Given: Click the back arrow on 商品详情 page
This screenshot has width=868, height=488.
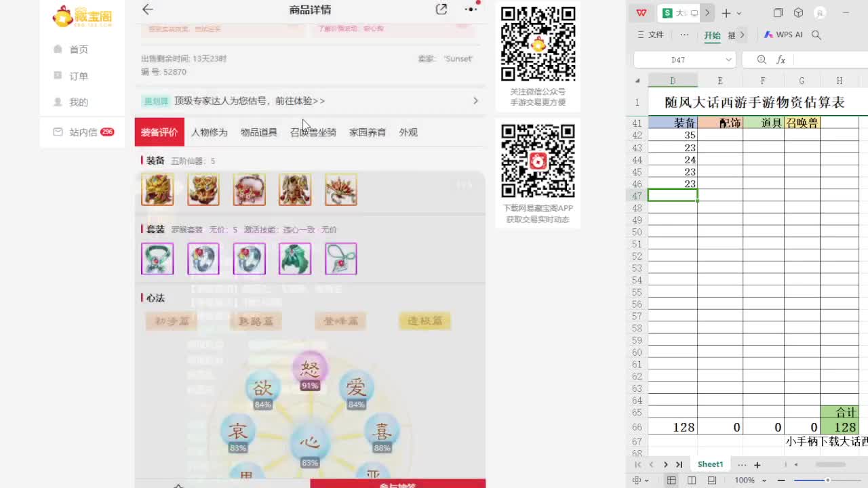Looking at the screenshot, I should (x=148, y=9).
